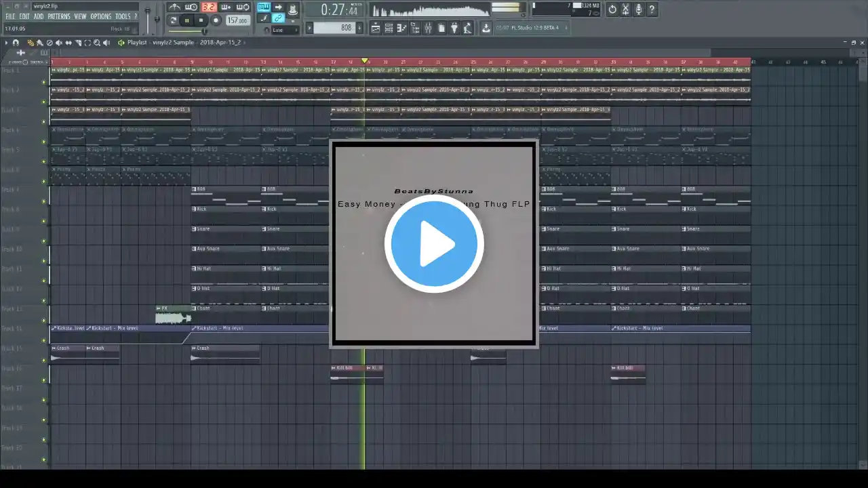868x488 pixels.
Task: Open the ADD menu
Action: [x=39, y=16]
